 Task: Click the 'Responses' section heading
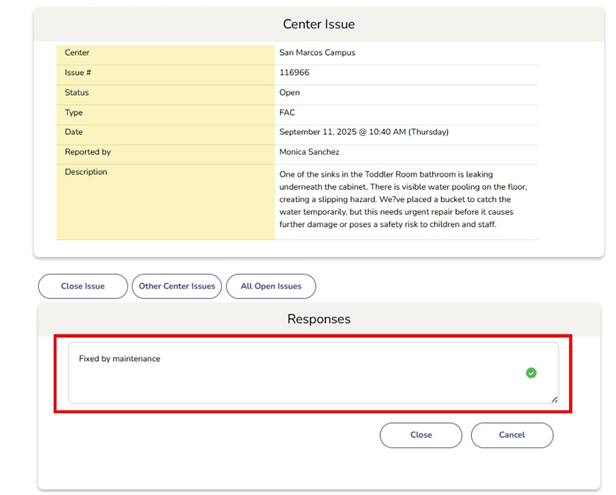pyautogui.click(x=319, y=319)
